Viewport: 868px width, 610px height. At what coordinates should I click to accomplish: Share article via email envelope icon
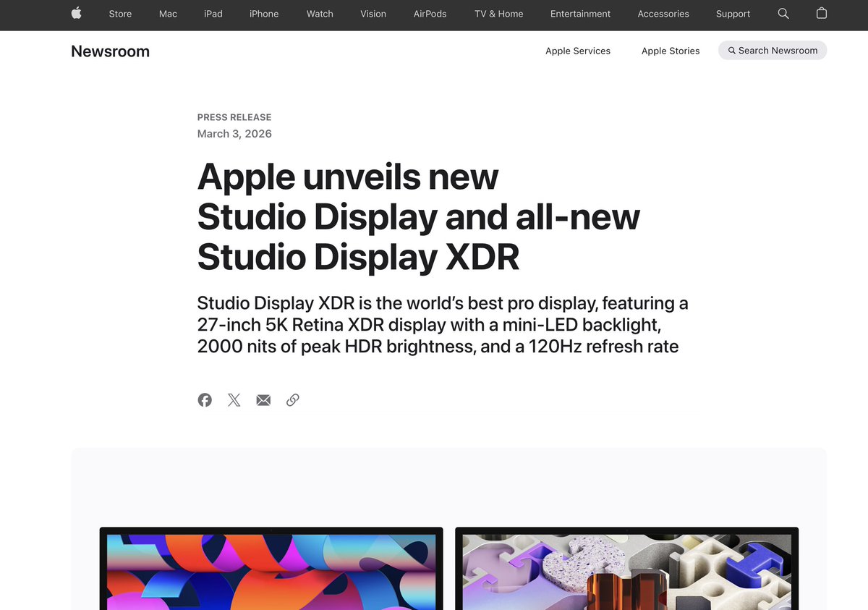tap(263, 400)
